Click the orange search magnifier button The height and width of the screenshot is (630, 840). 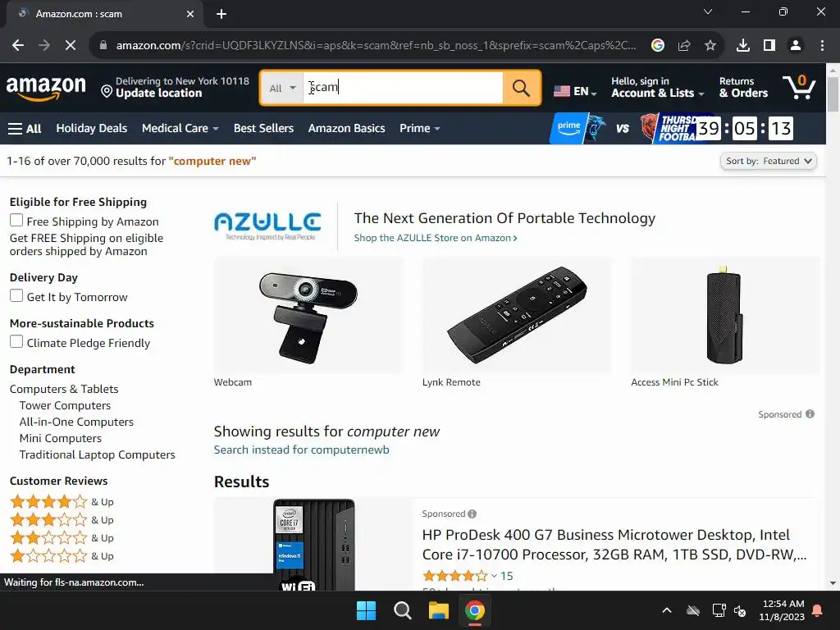tap(521, 88)
